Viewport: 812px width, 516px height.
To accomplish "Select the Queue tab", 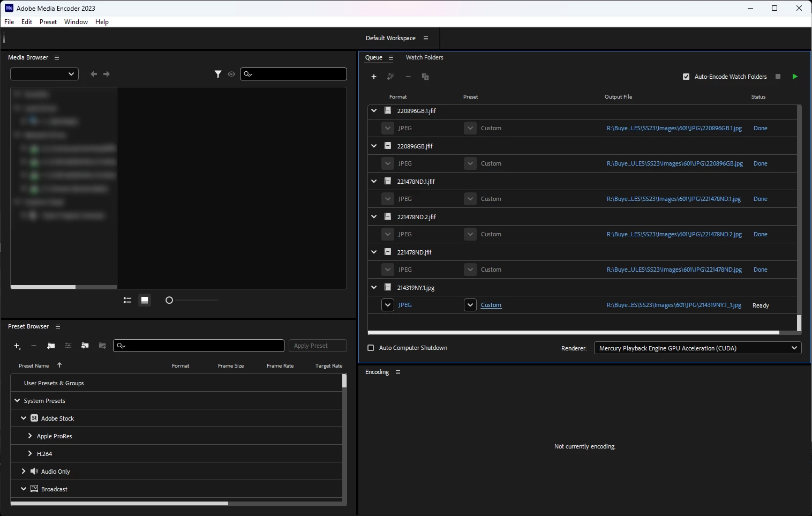I will click(374, 57).
